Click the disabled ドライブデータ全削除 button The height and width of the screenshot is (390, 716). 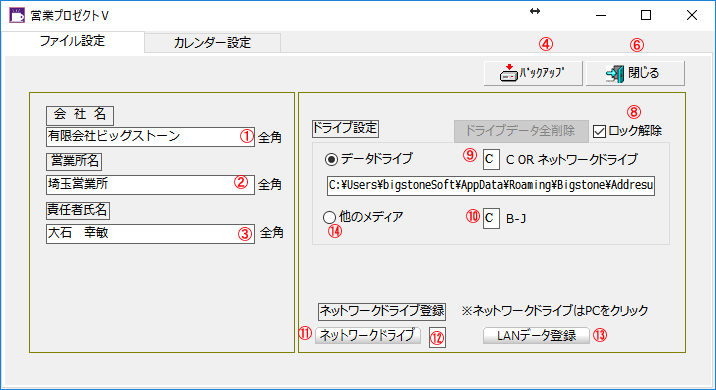(x=521, y=131)
